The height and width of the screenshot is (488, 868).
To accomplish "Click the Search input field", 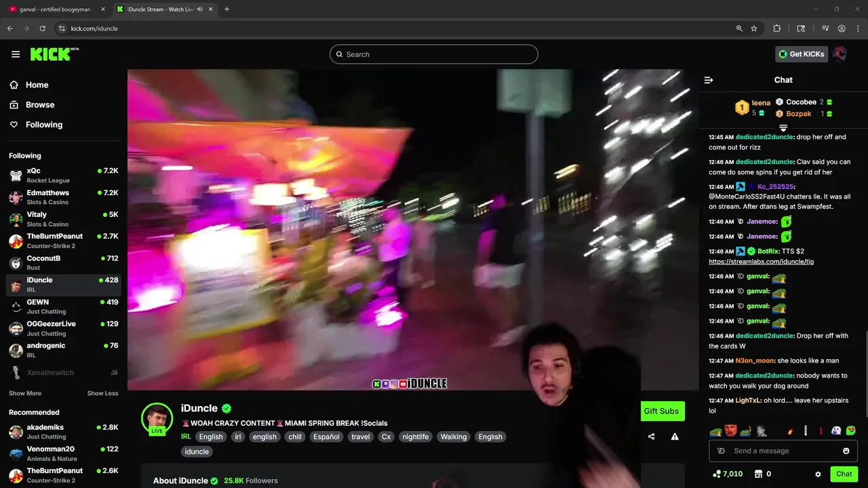I will (x=434, y=54).
